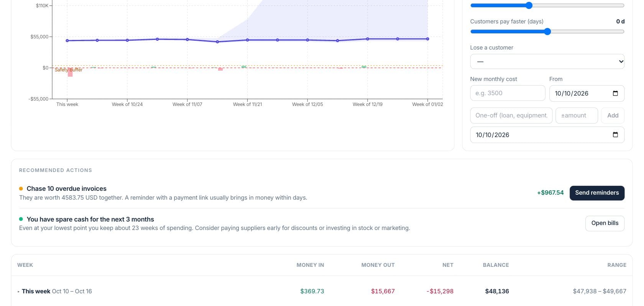Click the MONEY OUT column header

tap(378, 265)
